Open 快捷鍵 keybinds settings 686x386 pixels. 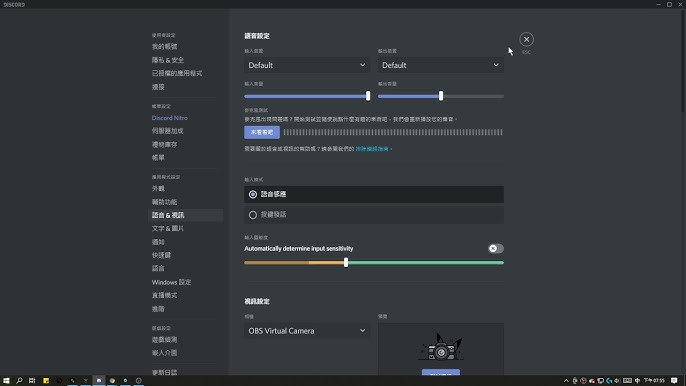(161, 255)
